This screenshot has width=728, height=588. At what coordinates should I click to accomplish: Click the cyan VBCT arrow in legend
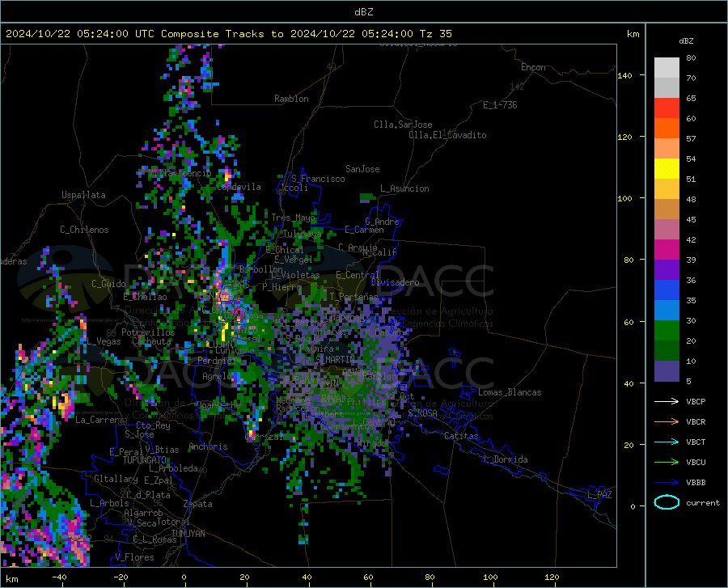tap(667, 442)
